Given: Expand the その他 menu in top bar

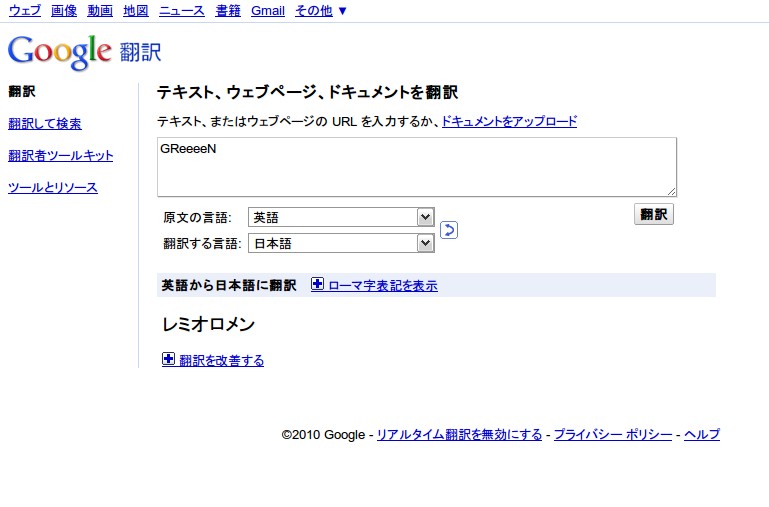Looking at the screenshot, I should [321, 10].
